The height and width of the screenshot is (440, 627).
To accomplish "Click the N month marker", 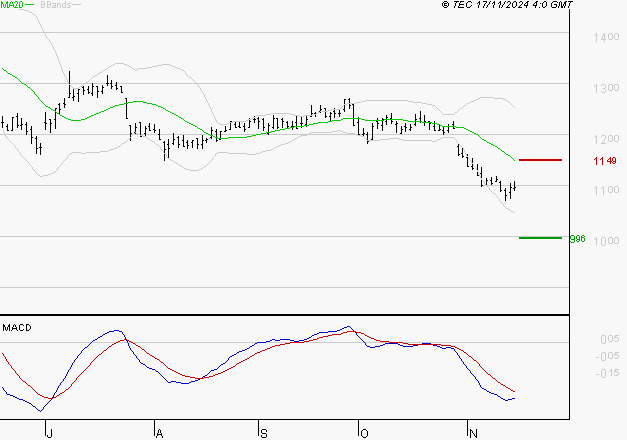I will coord(473,434).
